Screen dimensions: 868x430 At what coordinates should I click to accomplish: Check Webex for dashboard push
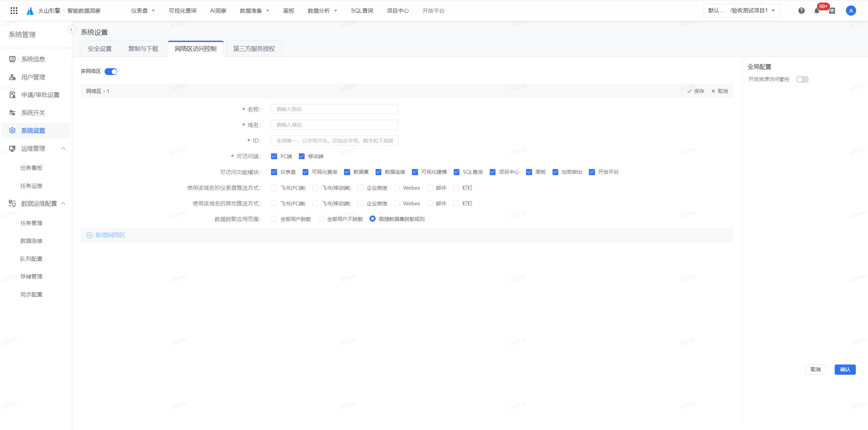click(x=397, y=188)
